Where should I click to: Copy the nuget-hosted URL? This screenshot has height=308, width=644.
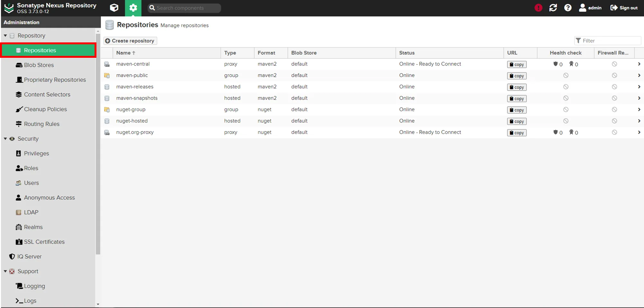tap(517, 121)
